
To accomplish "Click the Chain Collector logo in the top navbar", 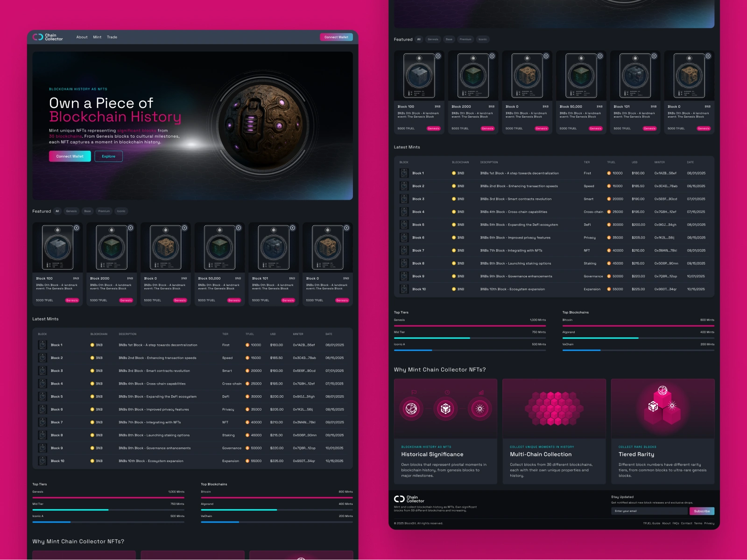I will (48, 37).
